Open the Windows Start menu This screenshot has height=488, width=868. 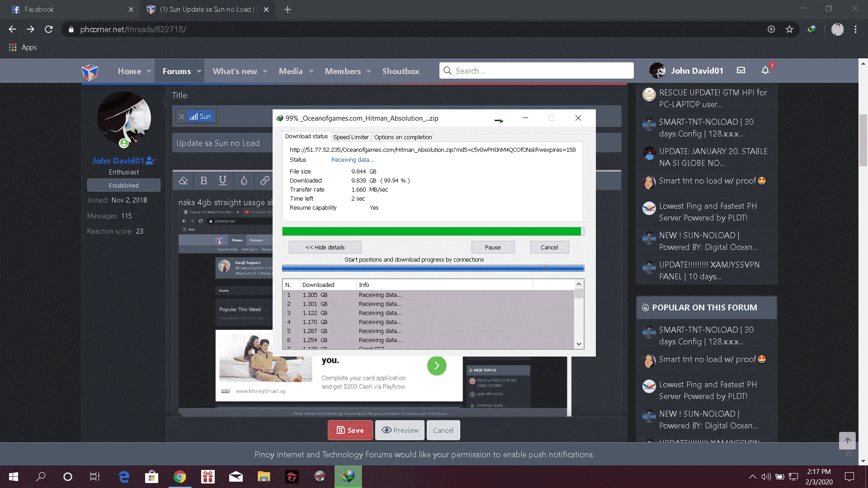point(14,477)
